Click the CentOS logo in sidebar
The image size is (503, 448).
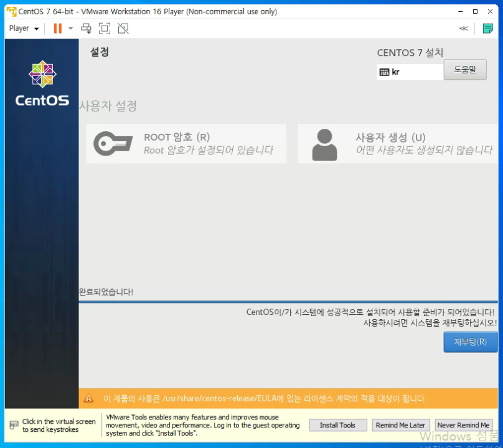[42, 83]
